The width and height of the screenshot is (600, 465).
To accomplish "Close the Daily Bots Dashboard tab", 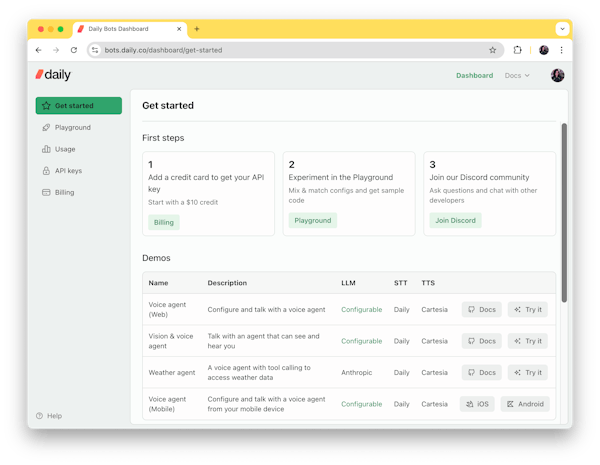I will click(x=179, y=29).
